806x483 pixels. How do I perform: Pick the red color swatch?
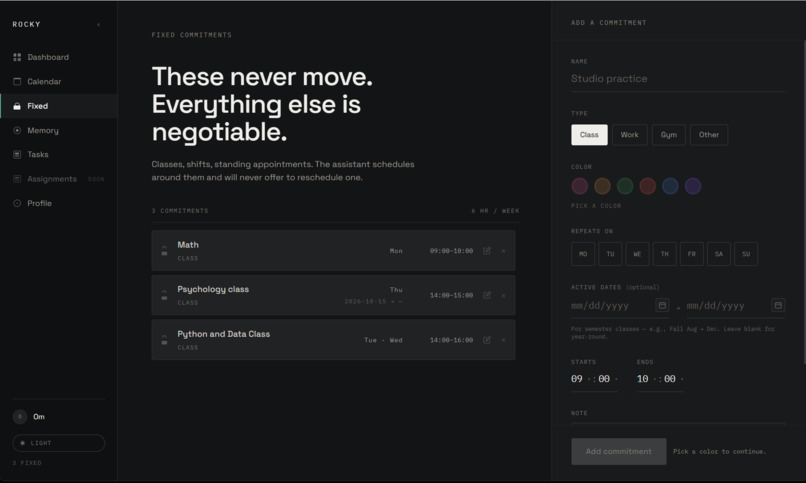click(648, 186)
